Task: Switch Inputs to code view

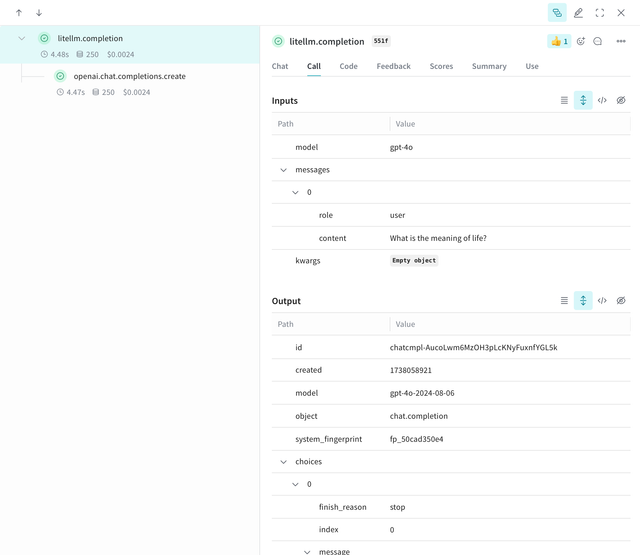Action: point(602,101)
